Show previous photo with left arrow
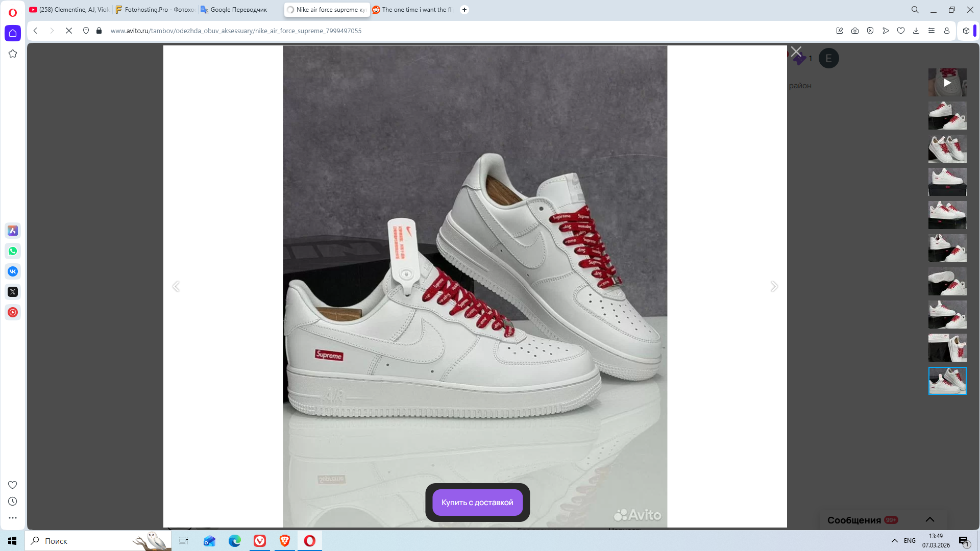This screenshot has height=551, width=980. coord(176,286)
